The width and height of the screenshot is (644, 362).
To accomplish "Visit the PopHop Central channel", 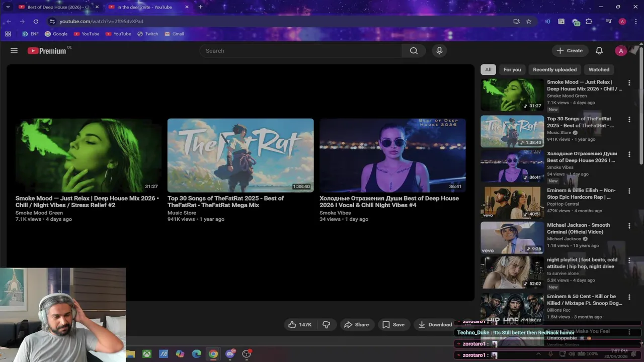I will click(x=563, y=204).
